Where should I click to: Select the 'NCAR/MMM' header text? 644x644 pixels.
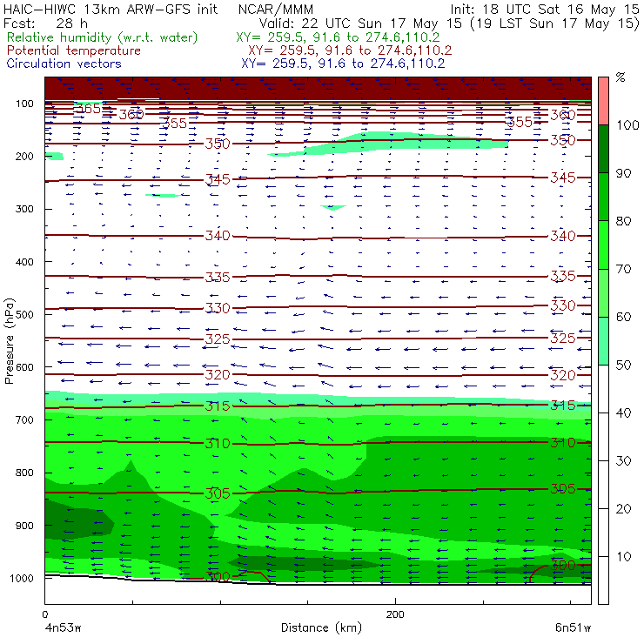point(276,10)
